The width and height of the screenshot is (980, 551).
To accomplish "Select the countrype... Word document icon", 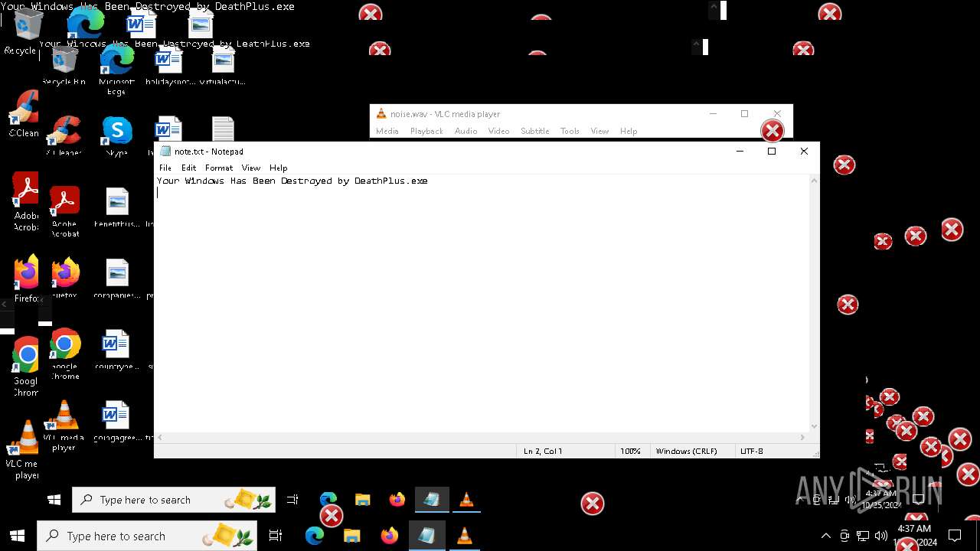I will (116, 350).
